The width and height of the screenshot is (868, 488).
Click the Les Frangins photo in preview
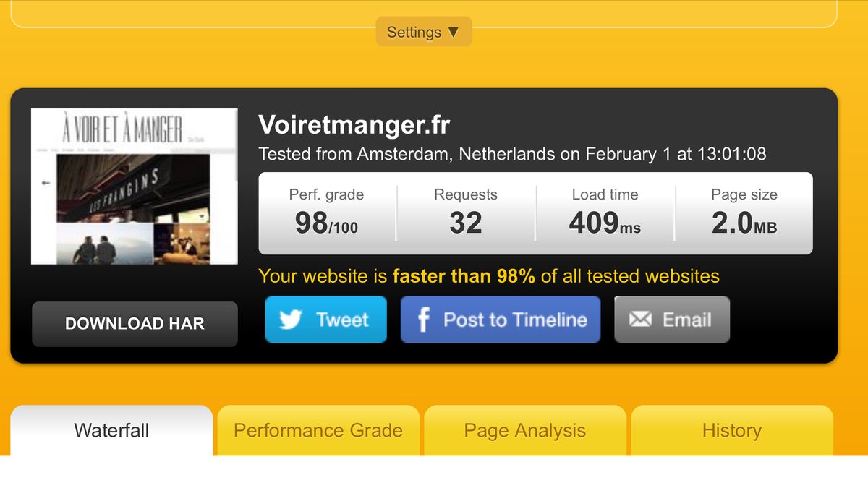[134, 187]
